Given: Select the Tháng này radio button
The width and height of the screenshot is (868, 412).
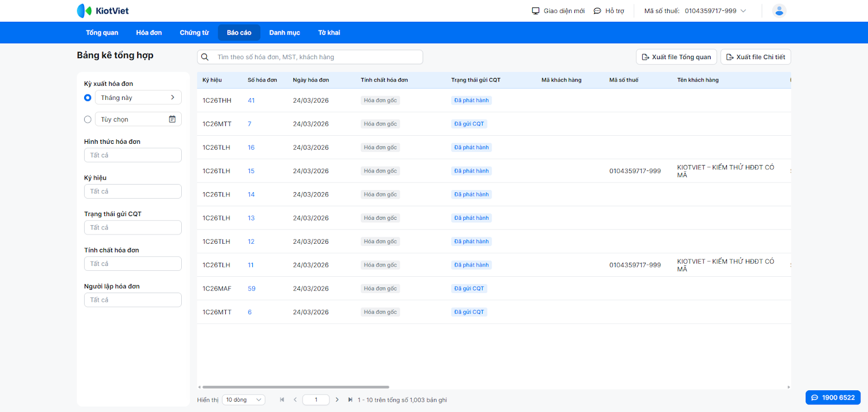Looking at the screenshot, I should pos(88,98).
